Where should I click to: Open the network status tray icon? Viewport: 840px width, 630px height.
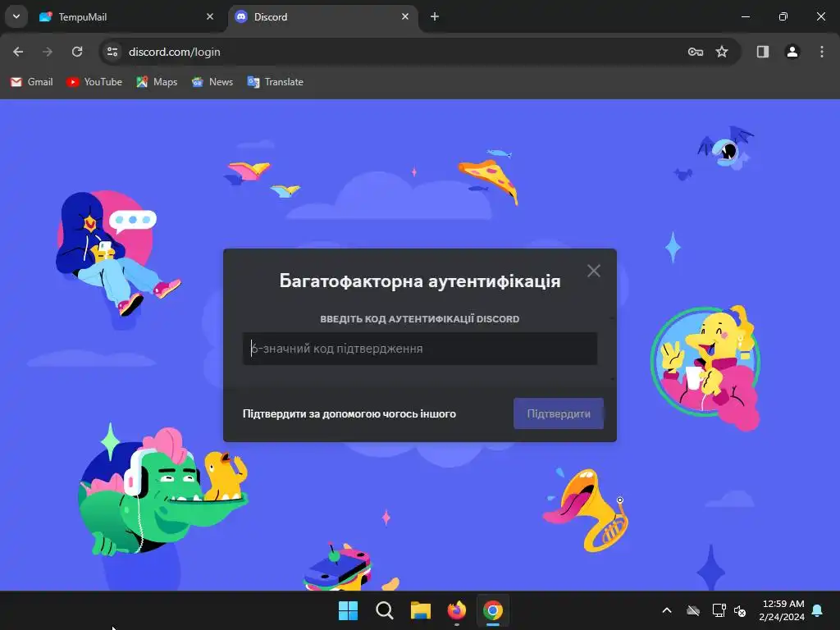[719, 610]
